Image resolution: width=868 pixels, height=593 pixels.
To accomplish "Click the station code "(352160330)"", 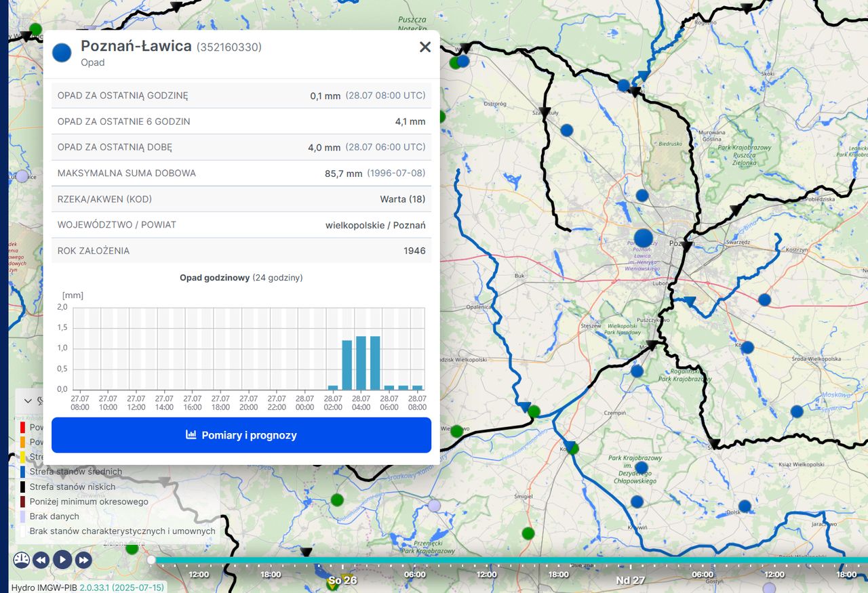I will click(229, 47).
